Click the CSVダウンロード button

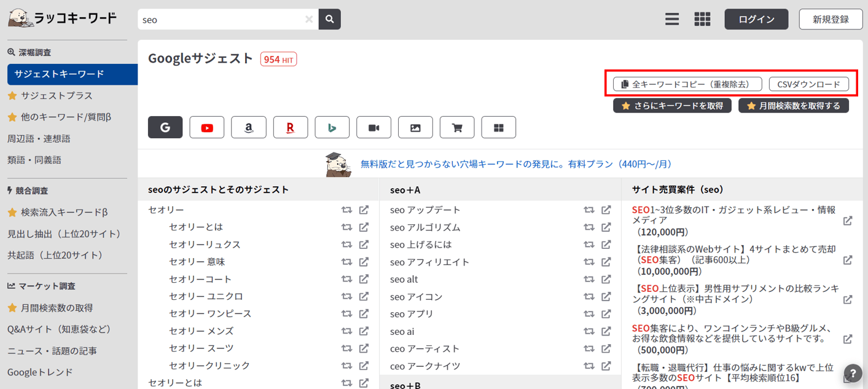tap(808, 84)
